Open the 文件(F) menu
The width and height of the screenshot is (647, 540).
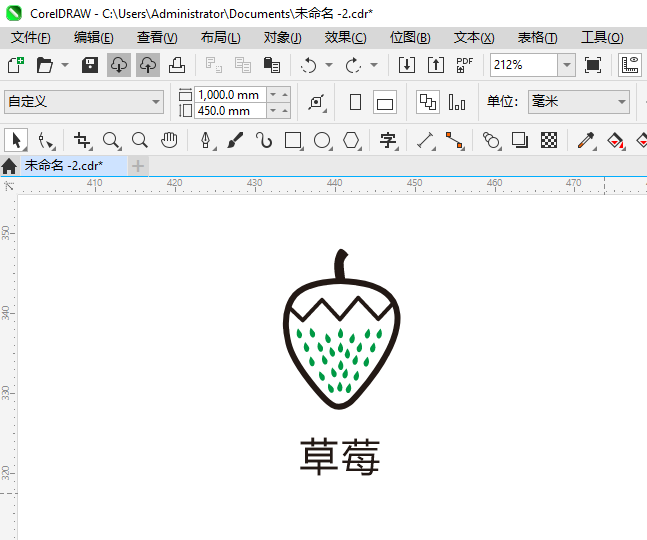pos(31,38)
